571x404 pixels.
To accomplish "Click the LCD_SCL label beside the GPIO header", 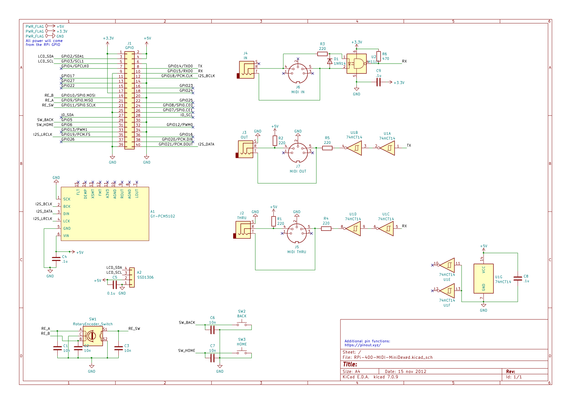I will [46, 62].
